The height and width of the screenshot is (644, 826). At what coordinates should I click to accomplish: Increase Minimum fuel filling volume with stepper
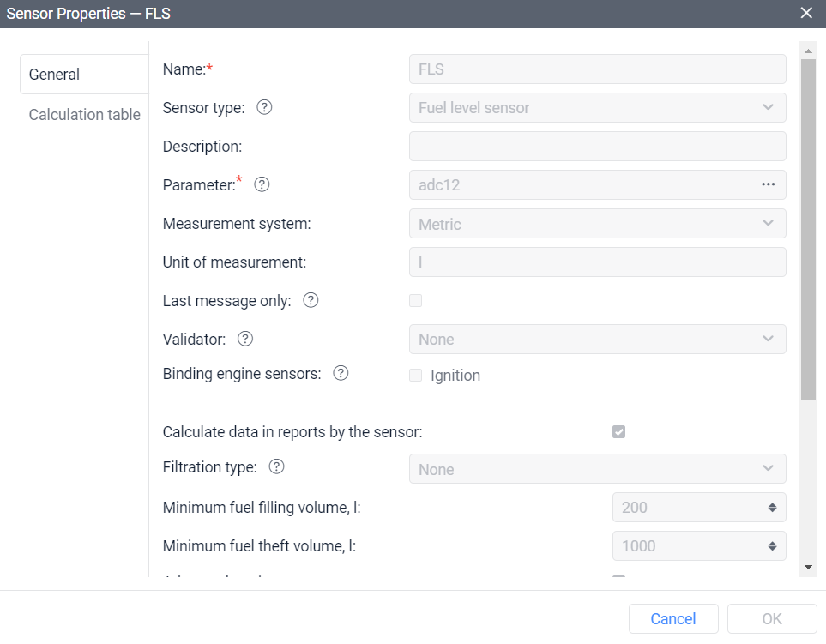773,503
